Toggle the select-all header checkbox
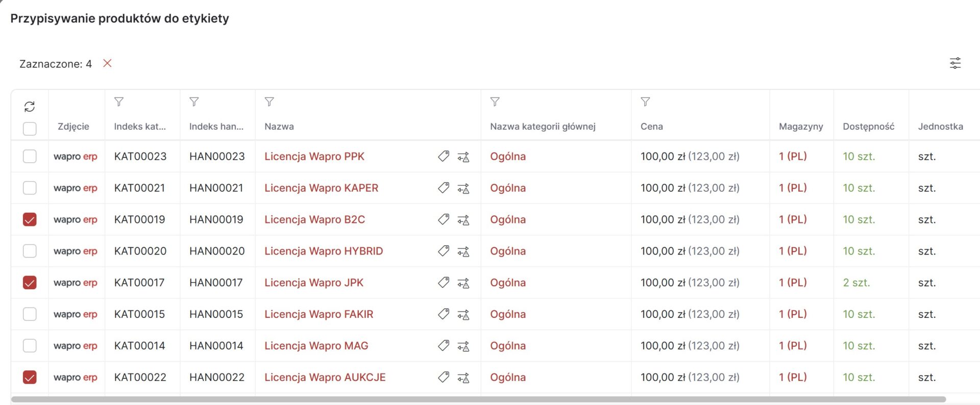 point(30,129)
